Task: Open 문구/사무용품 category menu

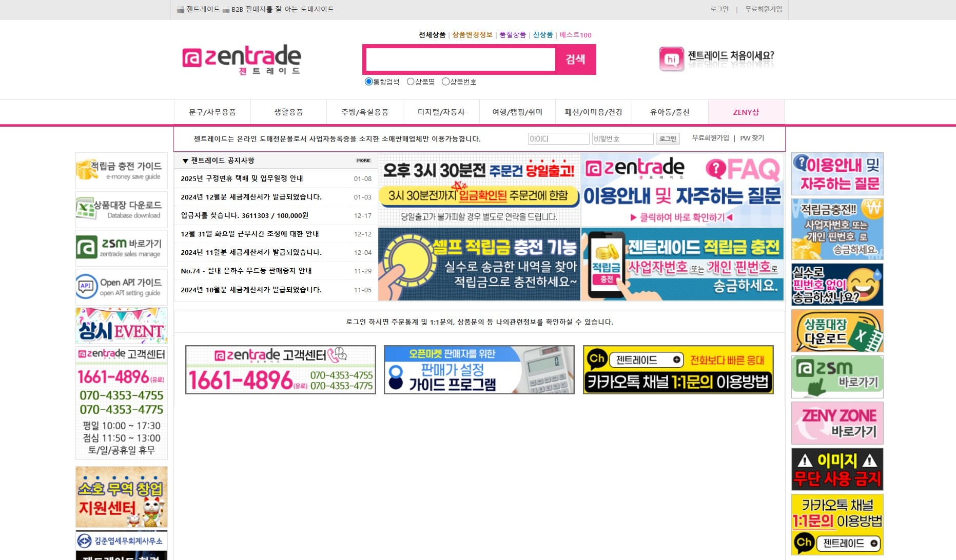Action: pyautogui.click(x=212, y=112)
